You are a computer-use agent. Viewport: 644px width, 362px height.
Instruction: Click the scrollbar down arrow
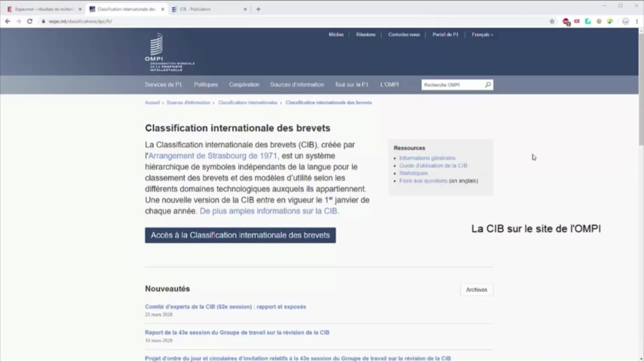pos(641,359)
